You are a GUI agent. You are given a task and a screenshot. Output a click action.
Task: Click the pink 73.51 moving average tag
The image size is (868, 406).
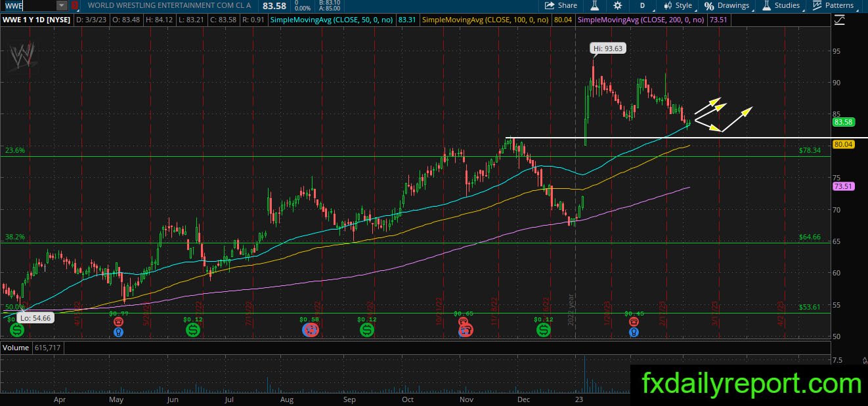(x=843, y=186)
